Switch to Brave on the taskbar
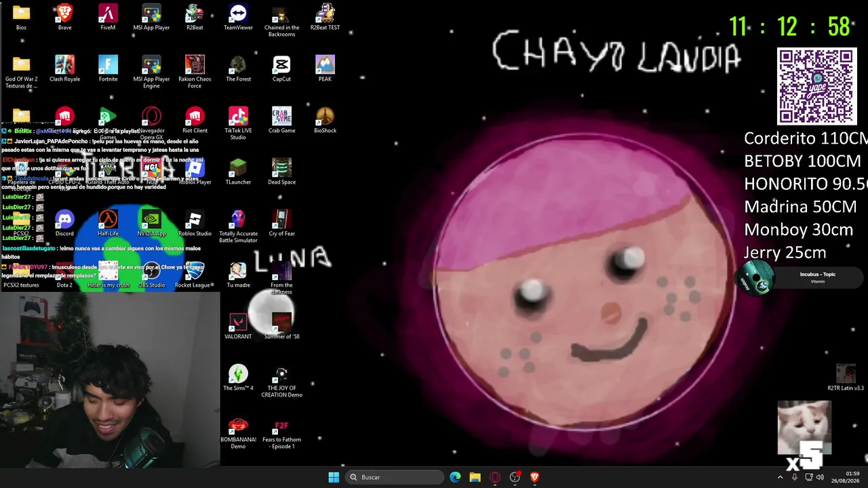 click(534, 477)
